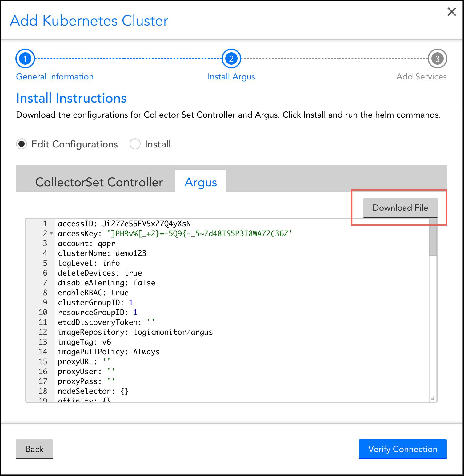The image size is (464, 476).
Task: Close the Add Kubernetes Cluster dialog
Action: 451,12
